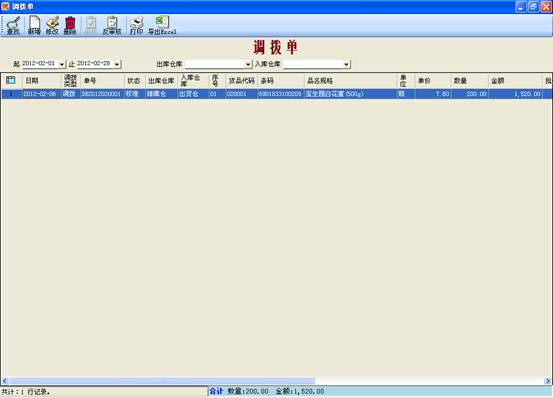553x398 pixels.
Task: Click the 反审核 clipboard icon
Action: click(112, 25)
